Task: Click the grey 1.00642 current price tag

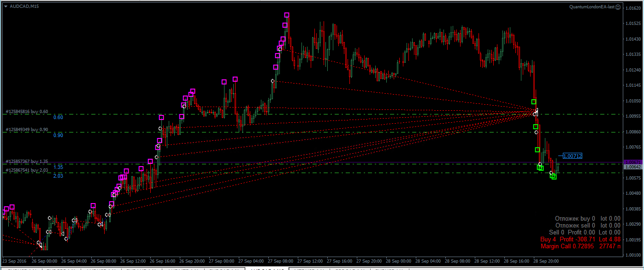Action: [632, 167]
